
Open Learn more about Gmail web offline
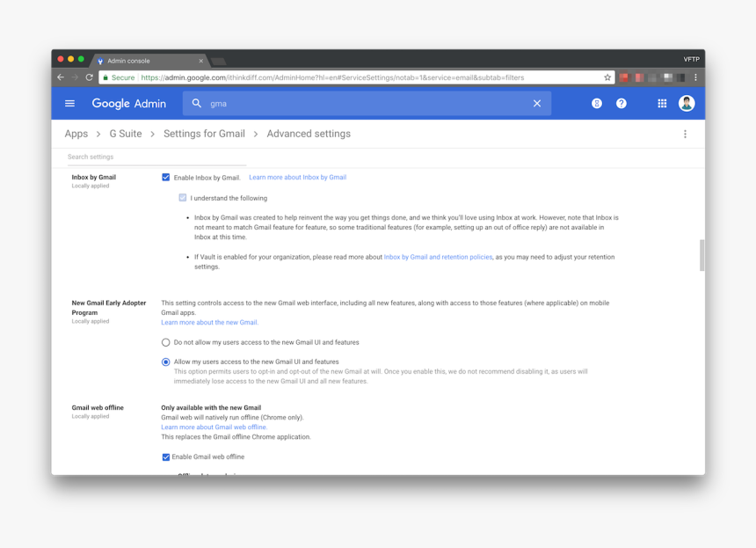pos(214,427)
